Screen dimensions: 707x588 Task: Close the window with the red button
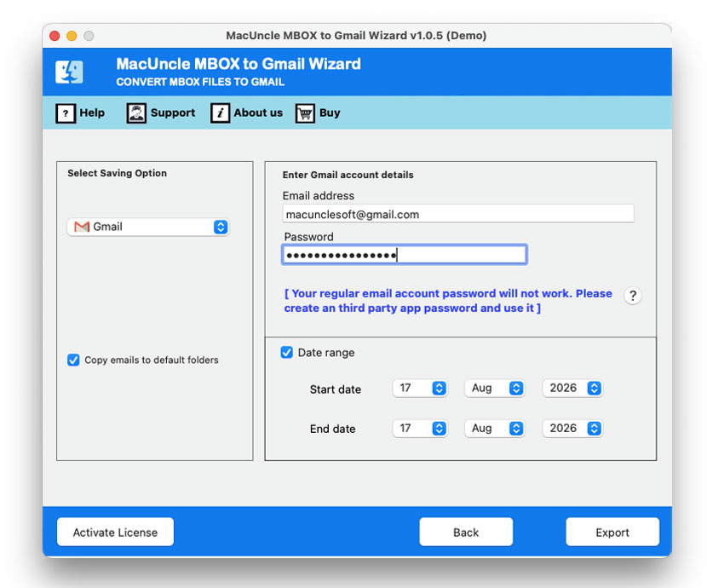[x=55, y=36]
